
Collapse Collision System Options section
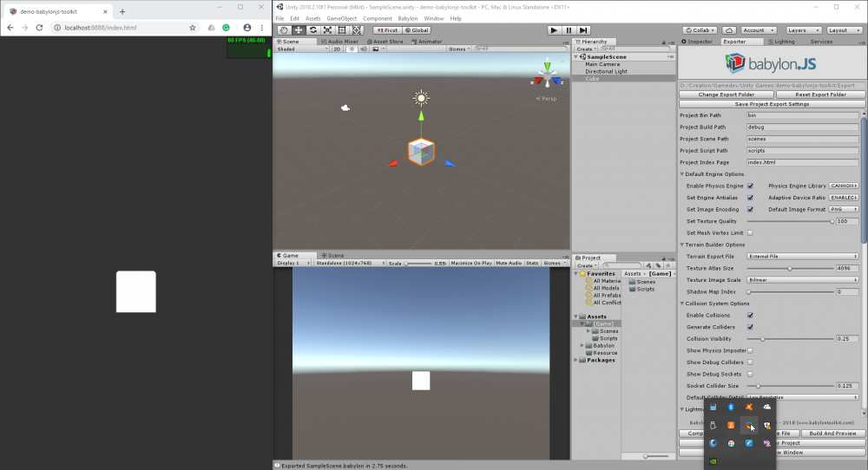click(682, 304)
